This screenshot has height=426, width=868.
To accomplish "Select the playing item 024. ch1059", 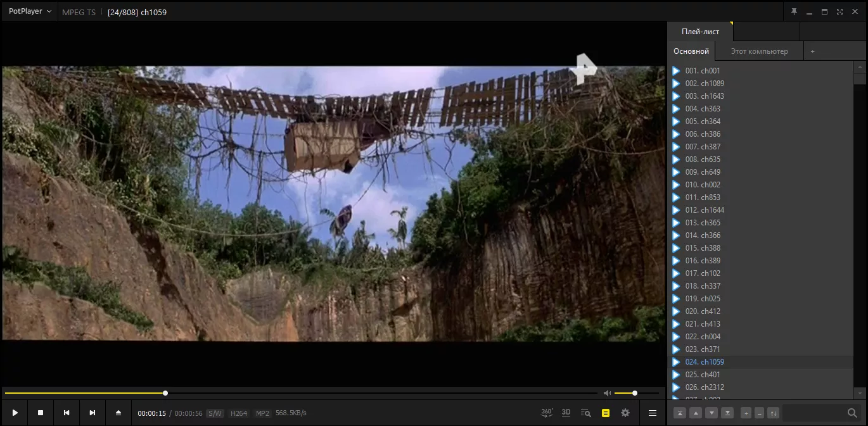I will (761, 362).
